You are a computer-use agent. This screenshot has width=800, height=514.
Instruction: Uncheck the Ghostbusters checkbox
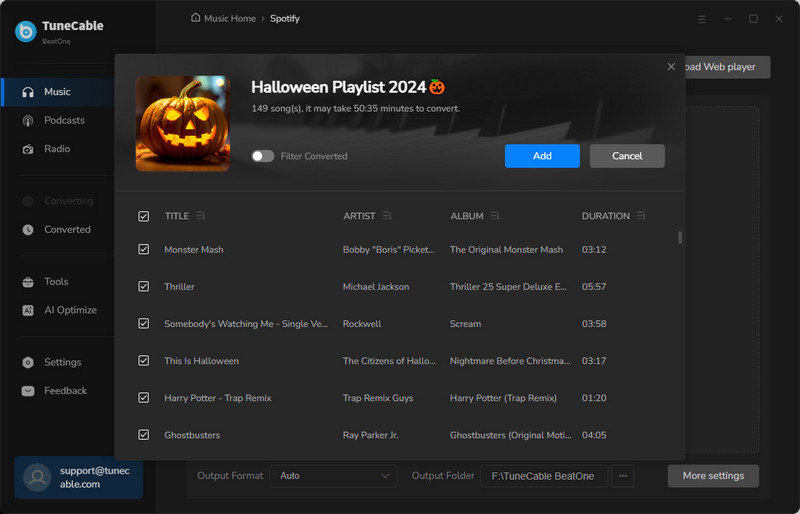[144, 435]
